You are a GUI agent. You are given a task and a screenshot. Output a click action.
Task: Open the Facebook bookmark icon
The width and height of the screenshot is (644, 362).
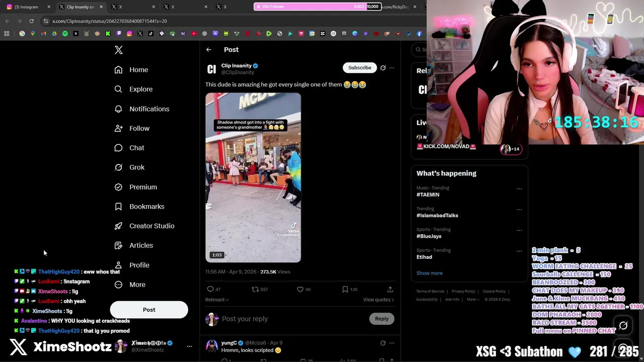point(419,34)
